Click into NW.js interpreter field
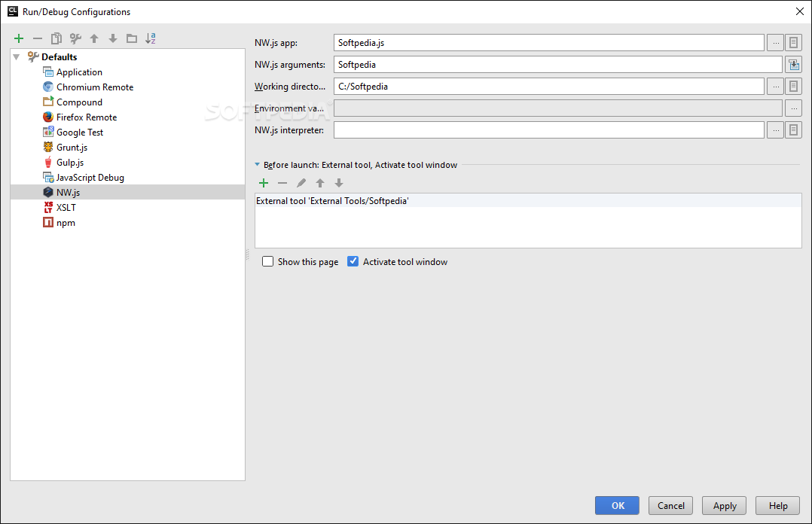This screenshot has height=524, width=812. coord(549,130)
